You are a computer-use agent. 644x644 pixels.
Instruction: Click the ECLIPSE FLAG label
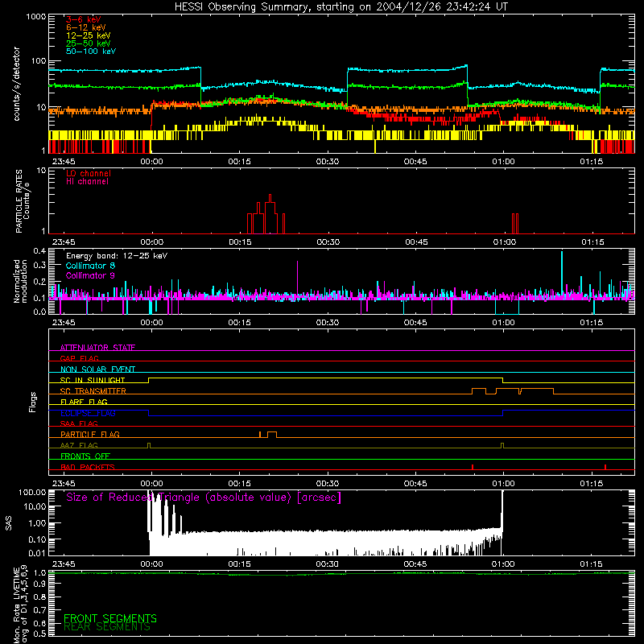[88, 413]
